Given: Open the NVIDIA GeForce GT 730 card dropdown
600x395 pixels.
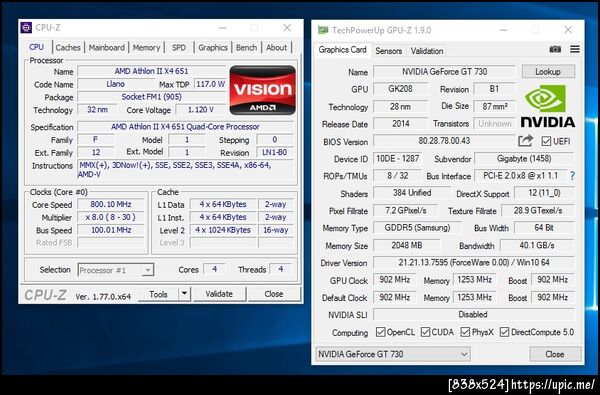Looking at the screenshot, I should [x=393, y=354].
